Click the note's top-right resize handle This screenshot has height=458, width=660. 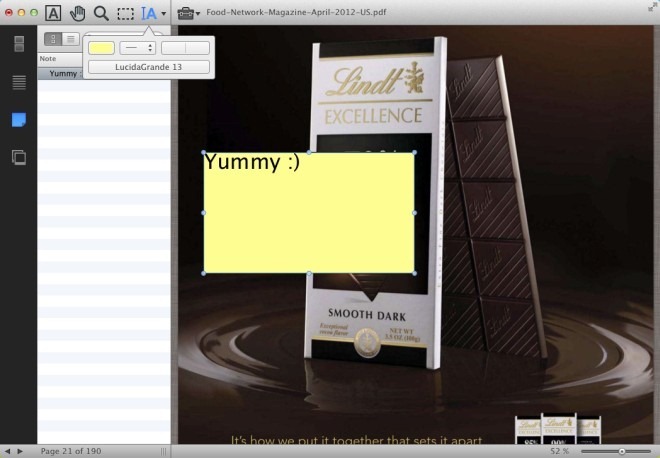415,152
